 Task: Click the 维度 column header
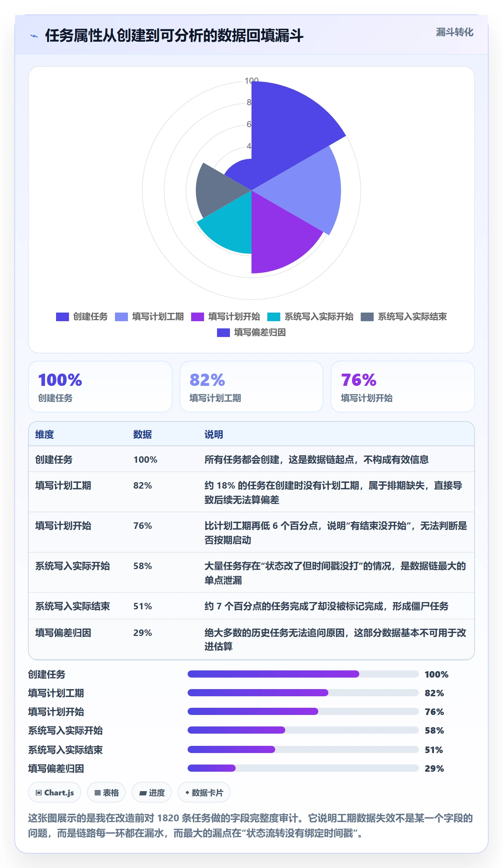[x=45, y=435]
